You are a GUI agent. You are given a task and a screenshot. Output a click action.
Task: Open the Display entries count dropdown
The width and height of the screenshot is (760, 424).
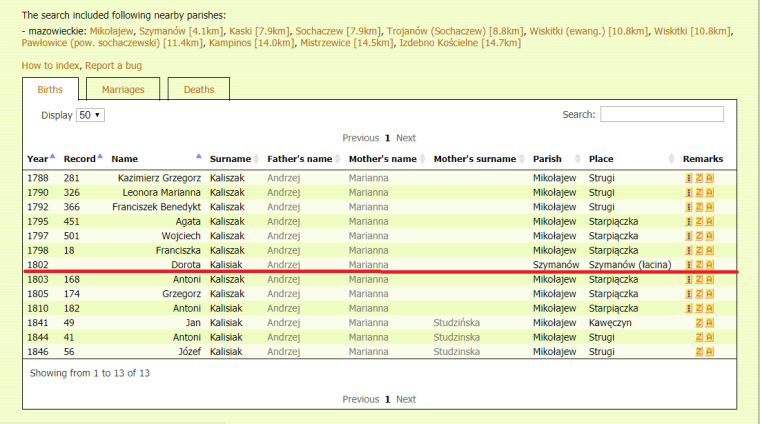click(90, 115)
